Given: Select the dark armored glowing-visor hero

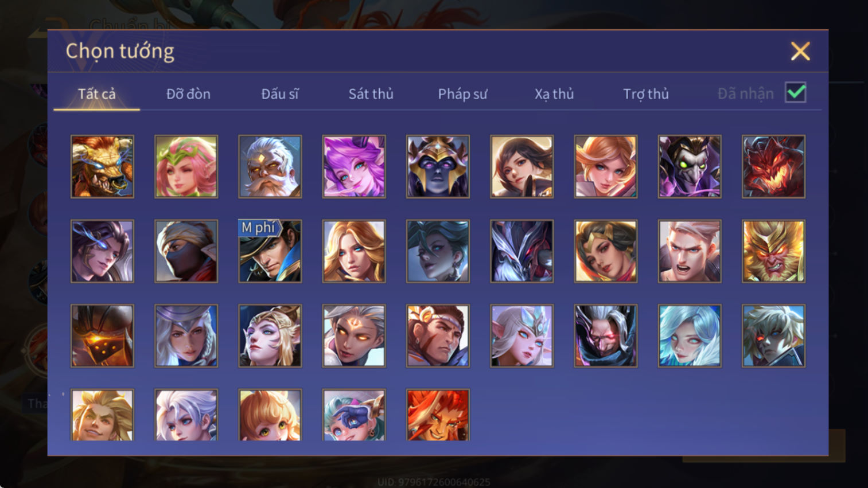Looking at the screenshot, I should 102,336.
